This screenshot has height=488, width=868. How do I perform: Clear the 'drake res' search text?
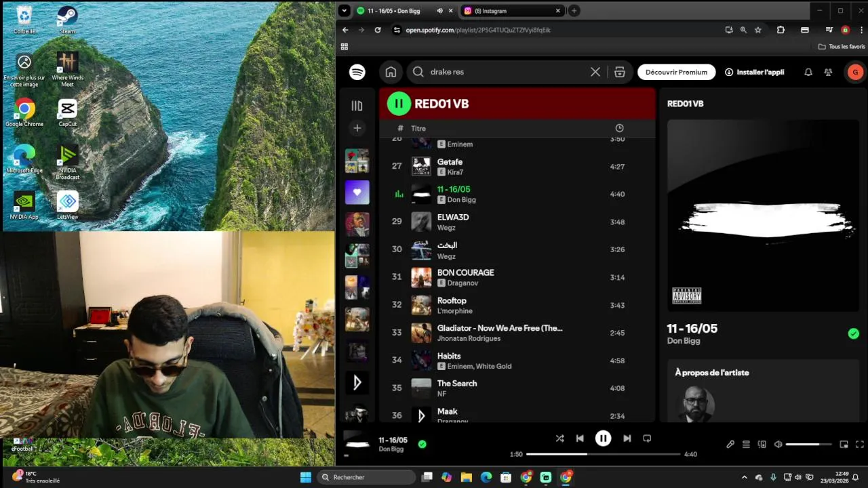click(595, 72)
